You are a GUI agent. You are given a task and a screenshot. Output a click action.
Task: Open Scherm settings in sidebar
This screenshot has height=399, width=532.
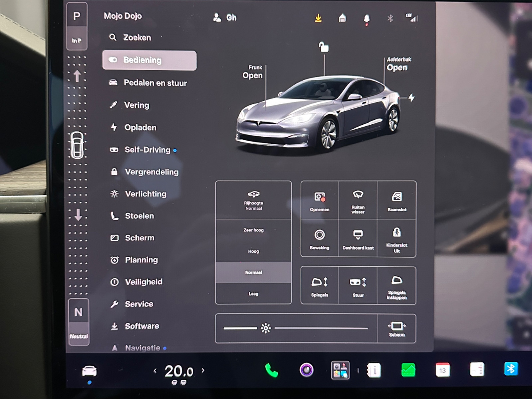(132, 238)
